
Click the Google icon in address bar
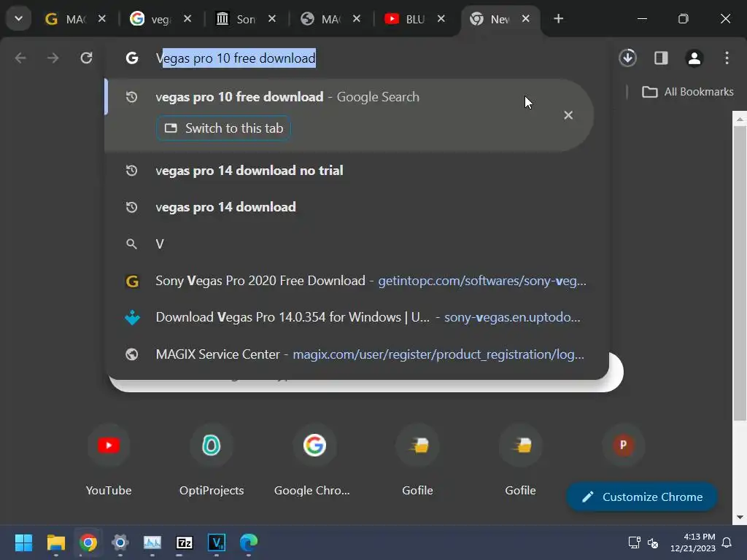(x=132, y=58)
